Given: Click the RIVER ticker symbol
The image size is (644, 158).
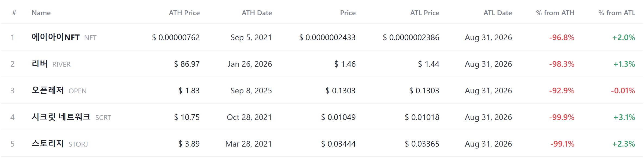Looking at the screenshot, I should (61, 64).
